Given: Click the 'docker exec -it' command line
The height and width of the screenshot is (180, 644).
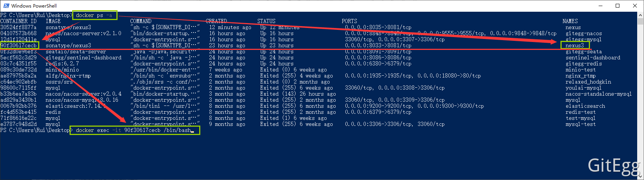Looking at the screenshot, I should point(133,130).
